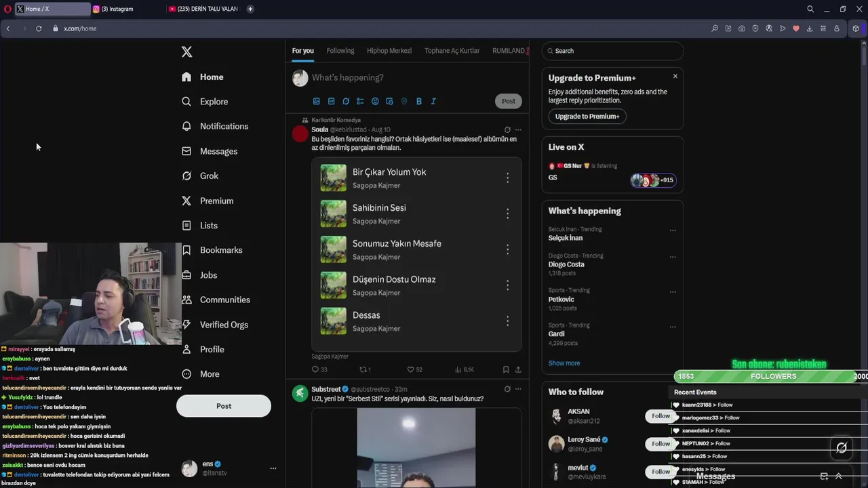Open more options on Substreet post
The image size is (868, 488).
pos(518,389)
